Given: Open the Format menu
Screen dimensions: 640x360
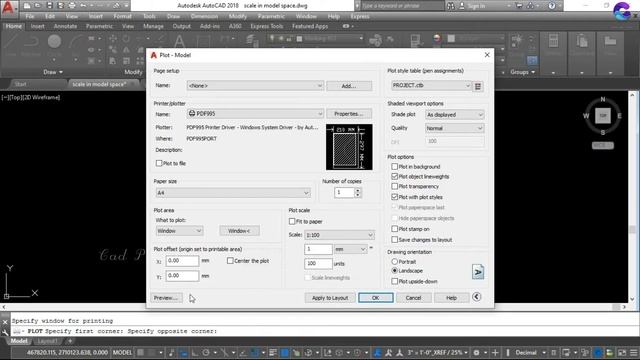Looking at the screenshot, I should point(122,16).
